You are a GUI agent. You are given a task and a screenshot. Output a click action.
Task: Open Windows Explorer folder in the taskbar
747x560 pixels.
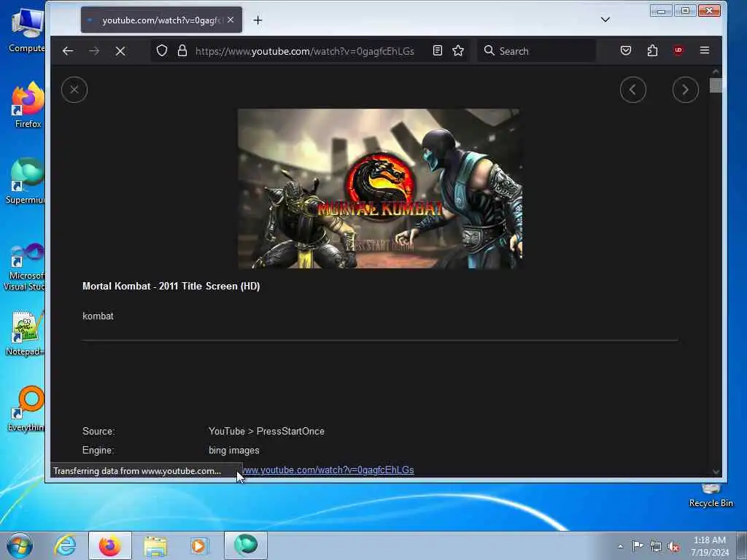click(x=155, y=545)
